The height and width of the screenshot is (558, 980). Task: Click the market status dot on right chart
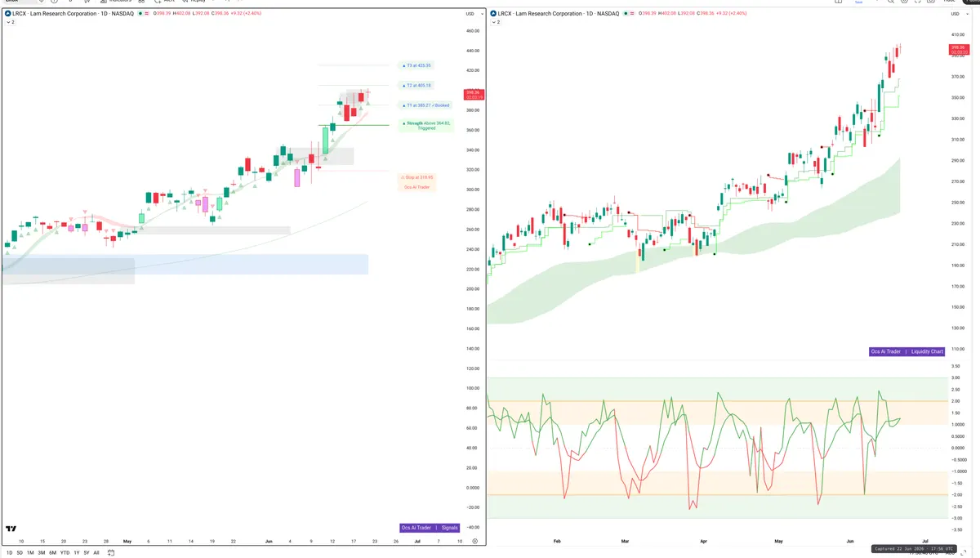click(626, 14)
